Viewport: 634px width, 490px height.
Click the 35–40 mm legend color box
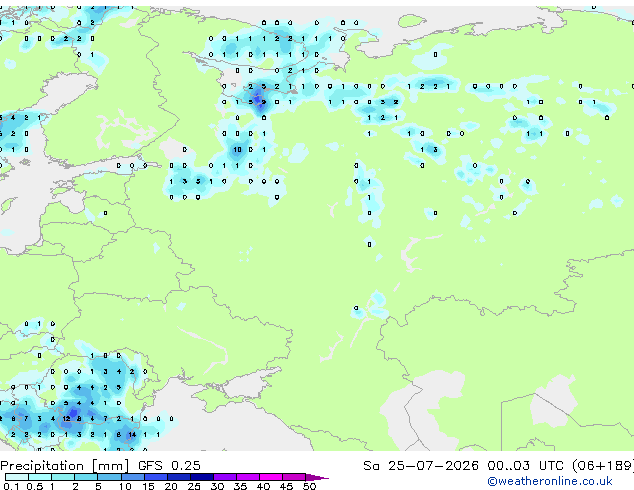pyautogui.click(x=247, y=477)
